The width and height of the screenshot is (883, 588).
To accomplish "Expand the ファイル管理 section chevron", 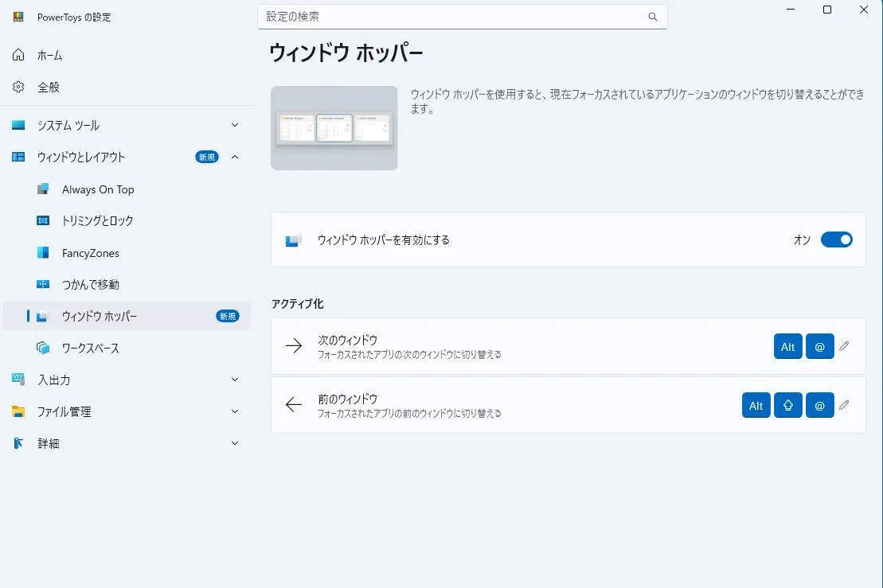I will pyautogui.click(x=235, y=411).
